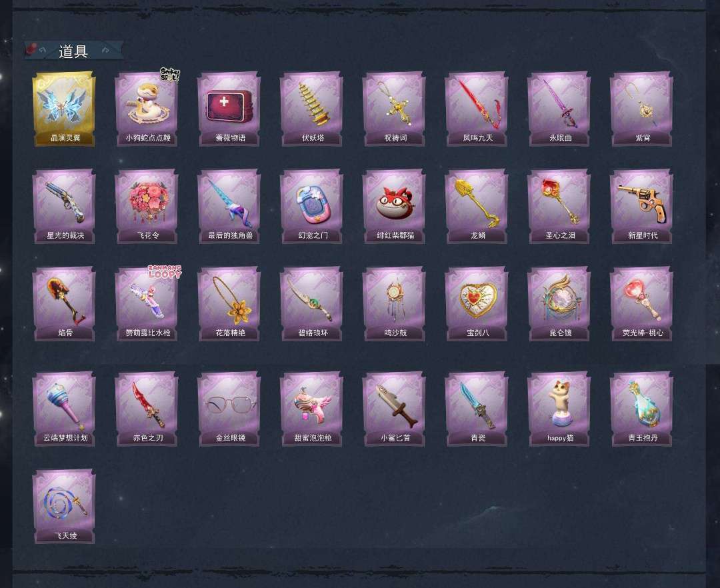Select the golden 晶澜灵翼 wings item

(64, 109)
